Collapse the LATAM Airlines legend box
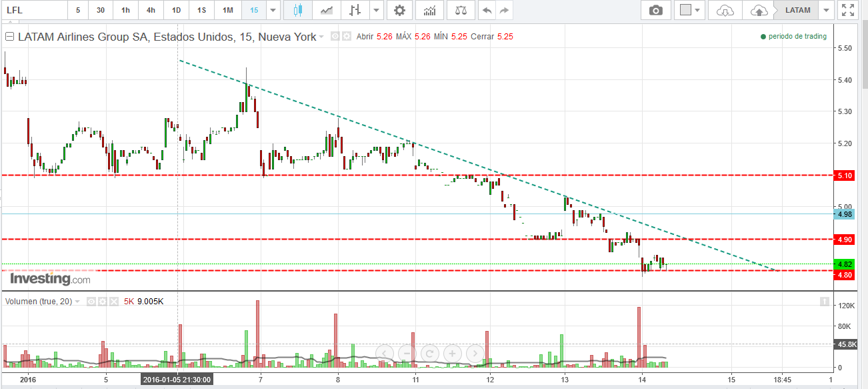 pos(9,37)
